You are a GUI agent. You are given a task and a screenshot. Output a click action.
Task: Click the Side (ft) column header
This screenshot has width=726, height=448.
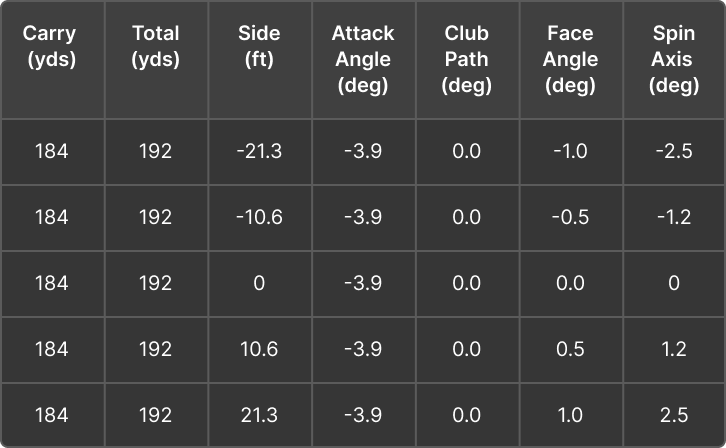(259, 47)
